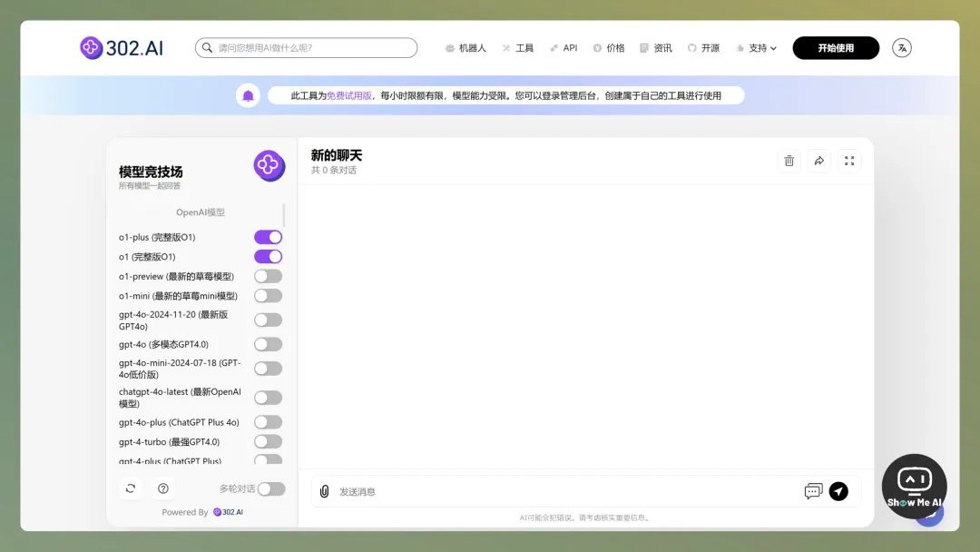Enable the gpt-4o-plus toggle
This screenshot has width=980, height=552.
pyautogui.click(x=268, y=422)
